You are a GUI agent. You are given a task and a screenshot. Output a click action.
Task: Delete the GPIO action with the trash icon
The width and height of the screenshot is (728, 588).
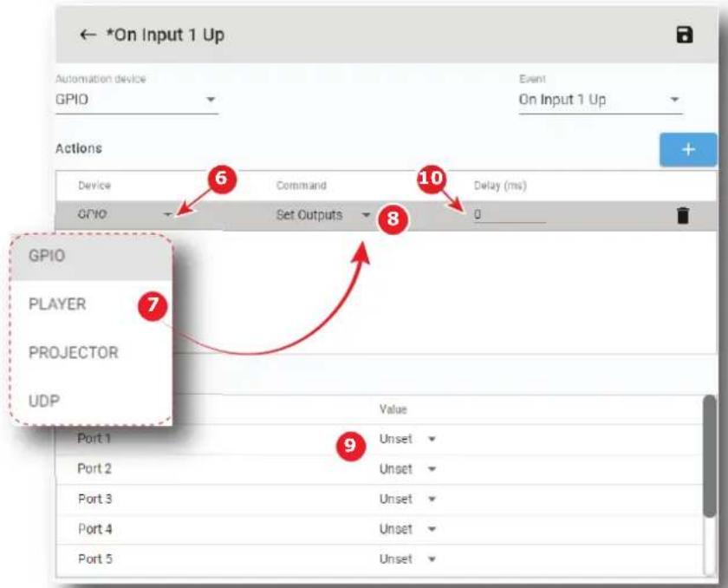(x=683, y=215)
